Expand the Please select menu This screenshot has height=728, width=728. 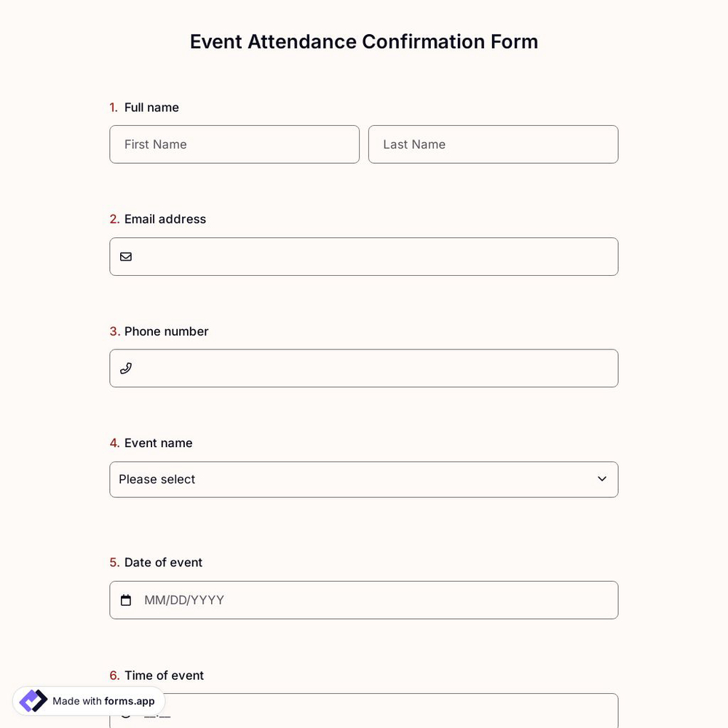pos(364,479)
